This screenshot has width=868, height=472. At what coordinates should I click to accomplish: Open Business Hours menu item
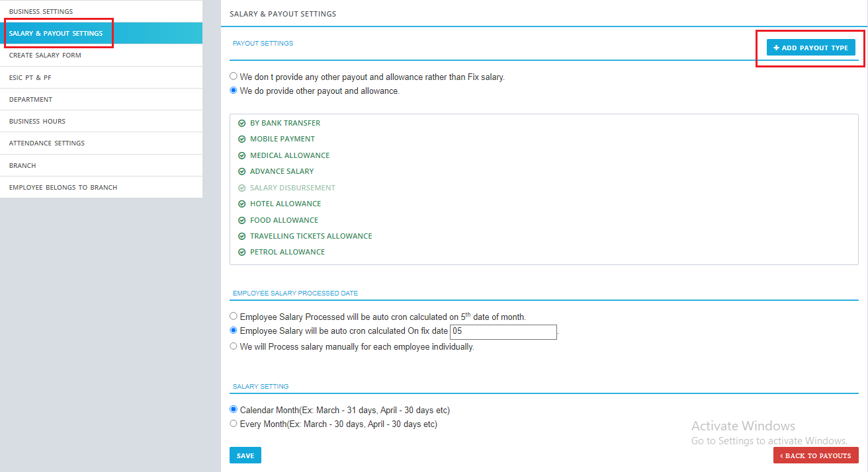pyautogui.click(x=101, y=121)
